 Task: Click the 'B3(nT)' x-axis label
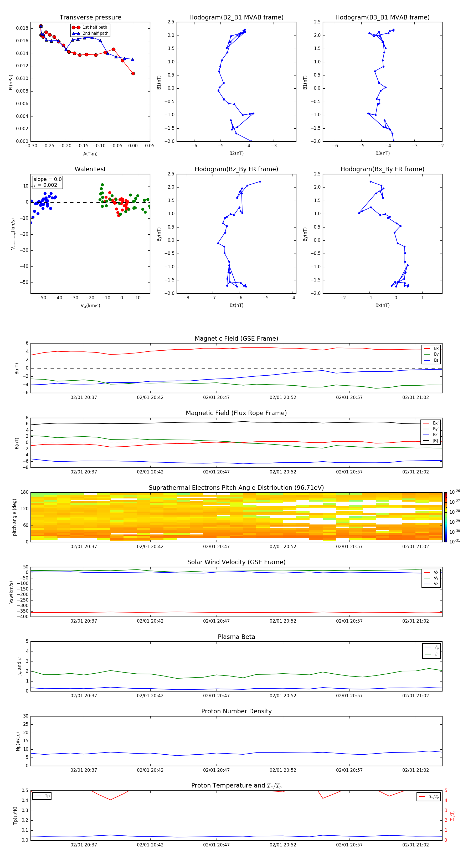pos(382,153)
